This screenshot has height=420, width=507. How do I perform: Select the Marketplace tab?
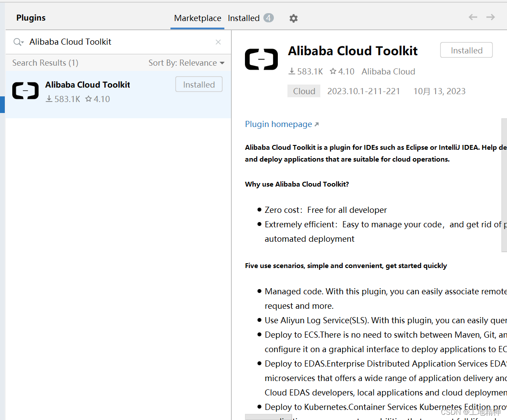tap(197, 18)
